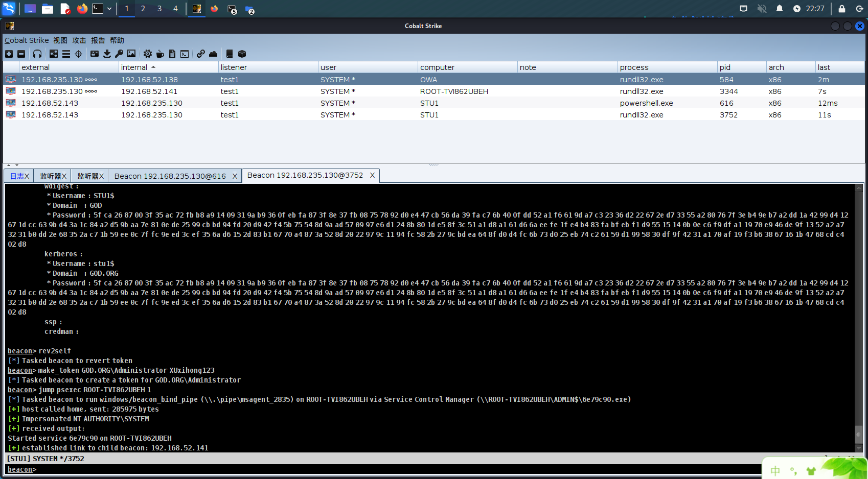Screen dimensions: 868x479
Task: Click the terminal group with badge 5
Action: [x=232, y=9]
